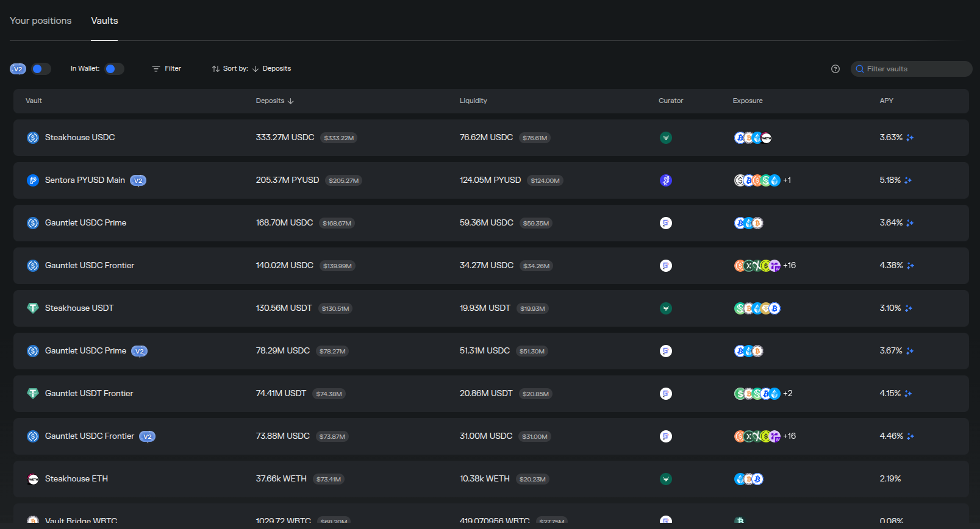Select the Vaults tab
Image resolution: width=980 pixels, height=529 pixels.
click(x=104, y=21)
